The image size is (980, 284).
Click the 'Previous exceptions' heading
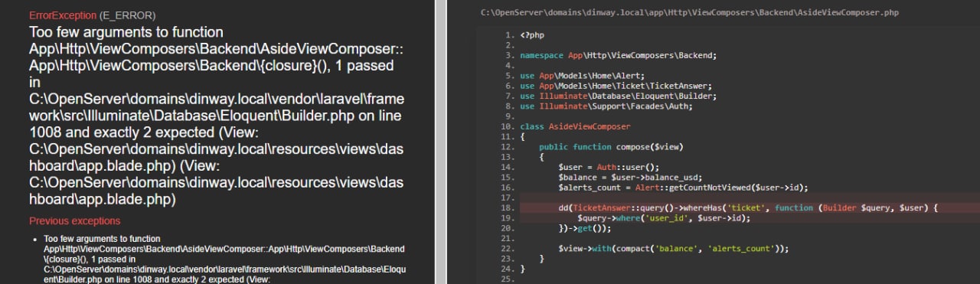click(74, 221)
